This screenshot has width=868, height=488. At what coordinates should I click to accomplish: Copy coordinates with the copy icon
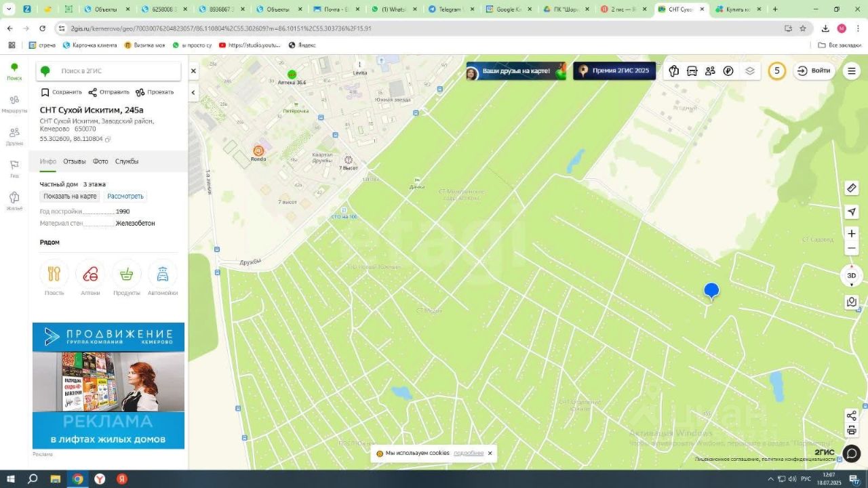108,139
